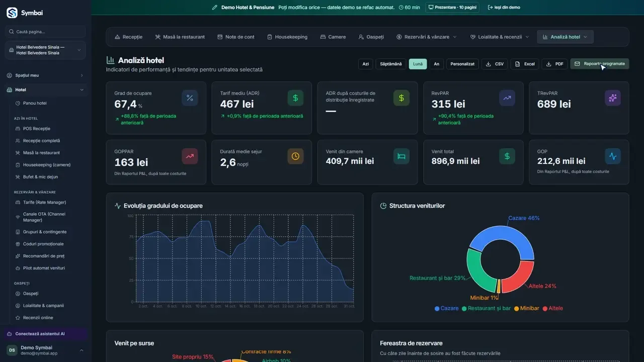Image resolution: width=644 pixels, height=362 pixels.
Task: Expand the Hotel Belvedere Sinaia unit selector
Action: click(x=45, y=50)
